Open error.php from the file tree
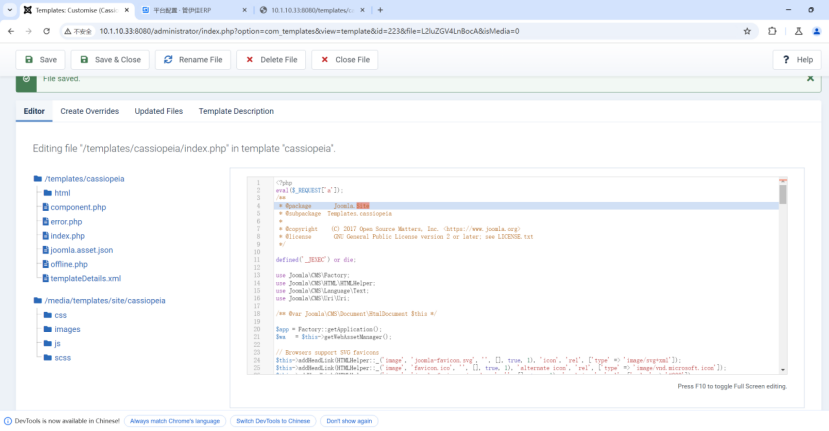Image resolution: width=829 pixels, height=431 pixels. click(66, 221)
